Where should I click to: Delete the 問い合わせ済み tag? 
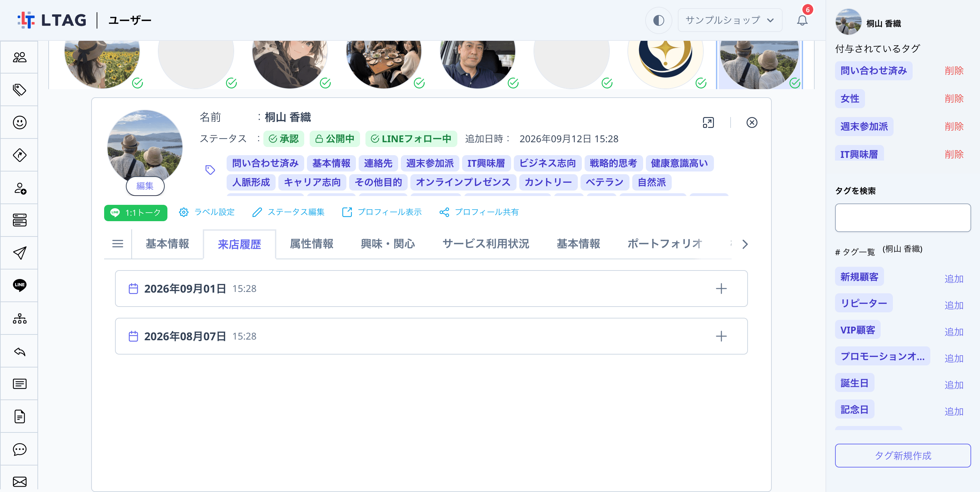tap(954, 71)
